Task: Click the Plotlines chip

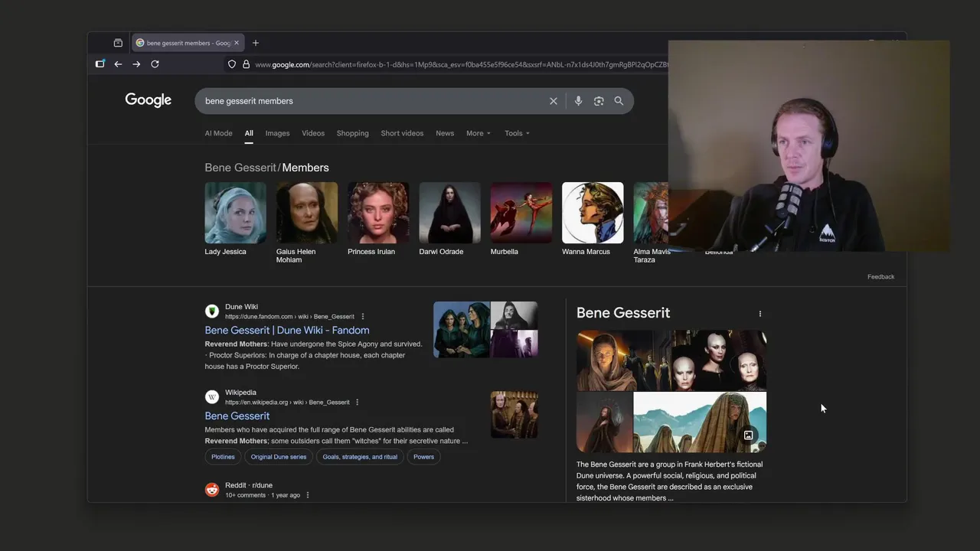Action: coord(223,457)
